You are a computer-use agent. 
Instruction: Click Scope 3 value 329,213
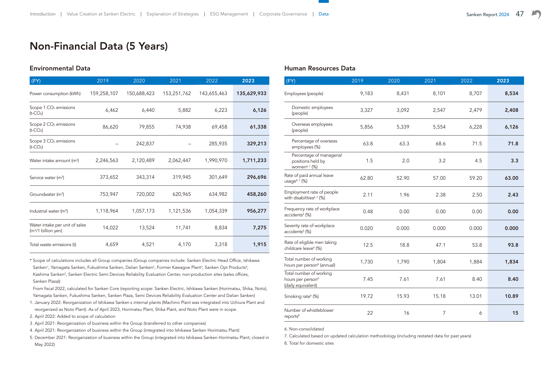tap(257, 144)
